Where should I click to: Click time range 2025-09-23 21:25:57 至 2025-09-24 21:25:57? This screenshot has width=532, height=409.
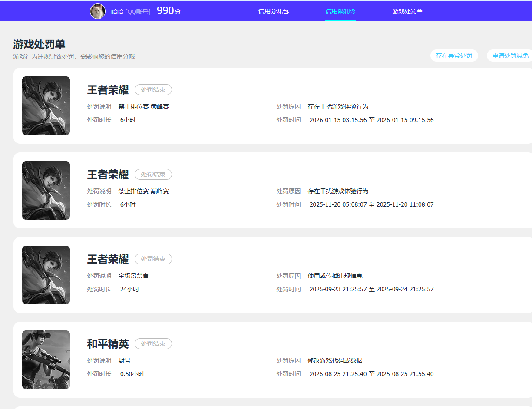click(371, 289)
